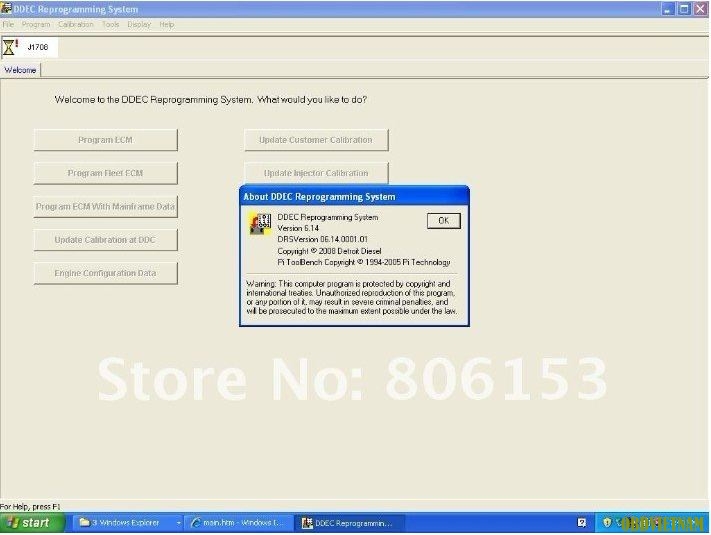The width and height of the screenshot is (711, 535).
Task: Open the Program menu
Action: point(36,24)
